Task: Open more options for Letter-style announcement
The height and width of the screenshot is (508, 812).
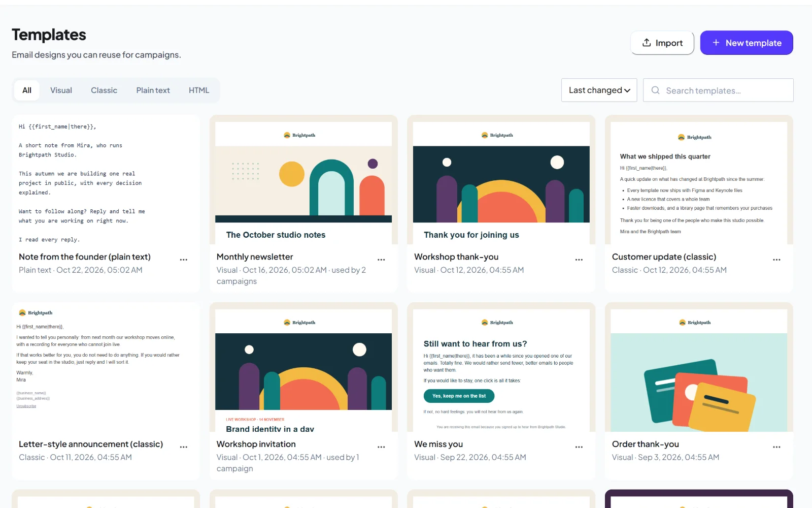Action: [x=184, y=447]
